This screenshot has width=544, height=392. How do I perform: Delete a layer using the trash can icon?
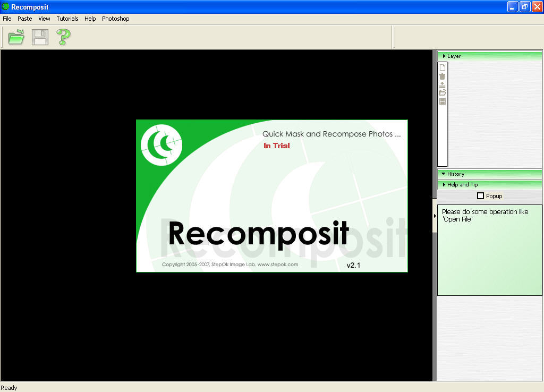pyautogui.click(x=443, y=76)
